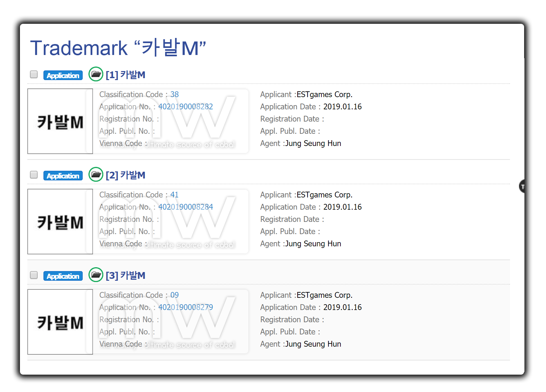546x392 pixels.
Task: Open folder icon for result [2]
Action: (96, 175)
